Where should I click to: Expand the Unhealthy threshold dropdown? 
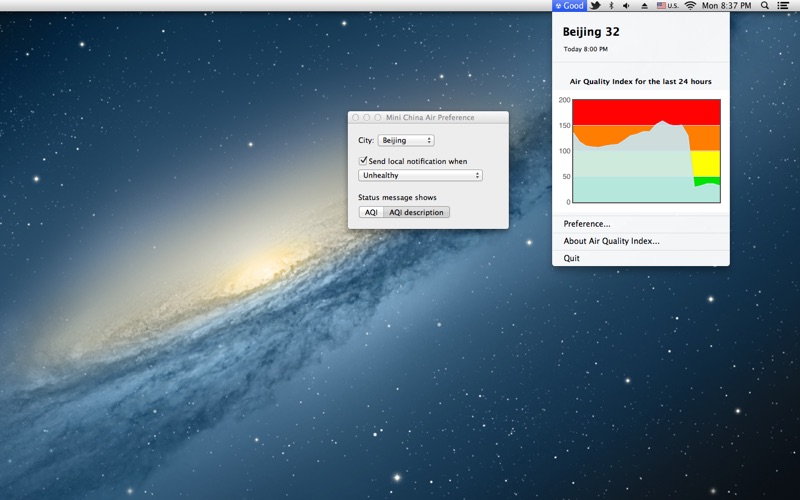420,176
